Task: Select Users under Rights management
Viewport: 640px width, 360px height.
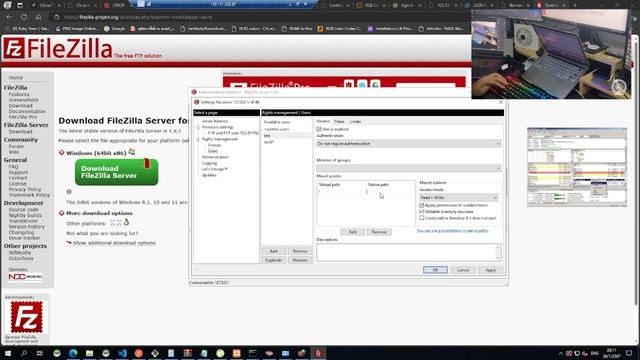Action: point(213,151)
